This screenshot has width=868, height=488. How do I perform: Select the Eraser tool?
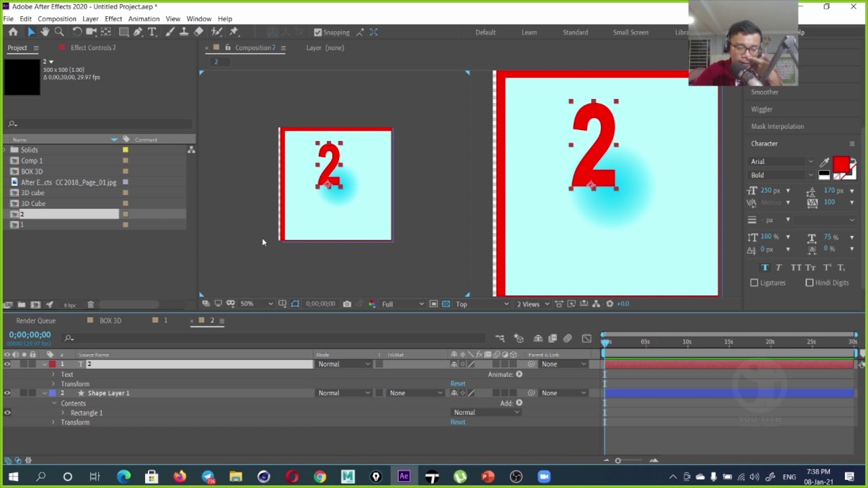(x=199, y=32)
